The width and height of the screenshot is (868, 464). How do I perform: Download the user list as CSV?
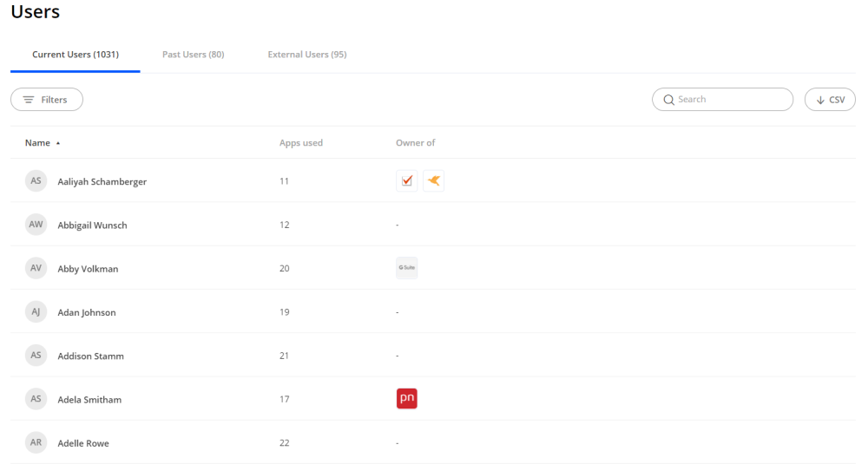click(830, 100)
